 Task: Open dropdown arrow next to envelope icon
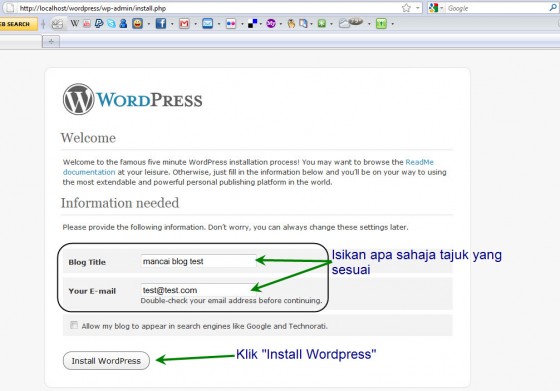219,24
